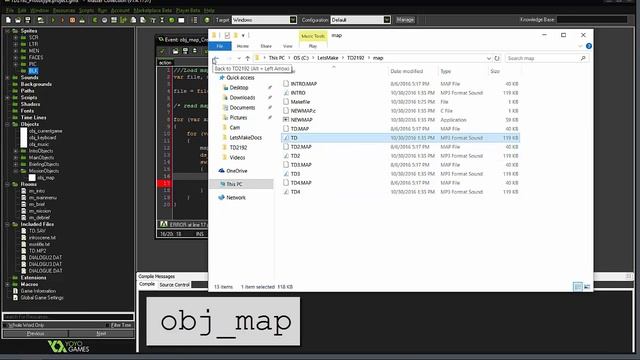The image size is (640, 360).
Task: Open the Share ribbon tab in Explorer
Action: [266, 46]
